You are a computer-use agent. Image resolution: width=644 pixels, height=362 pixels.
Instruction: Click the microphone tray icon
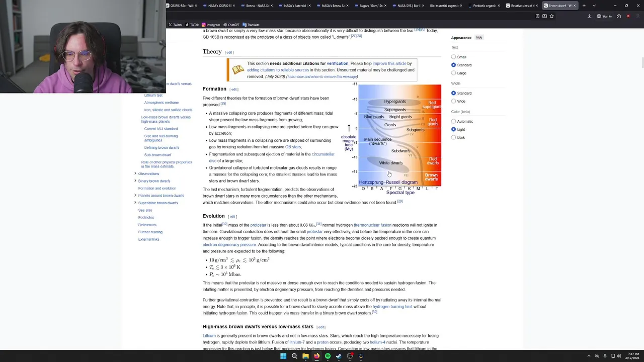coord(605,356)
